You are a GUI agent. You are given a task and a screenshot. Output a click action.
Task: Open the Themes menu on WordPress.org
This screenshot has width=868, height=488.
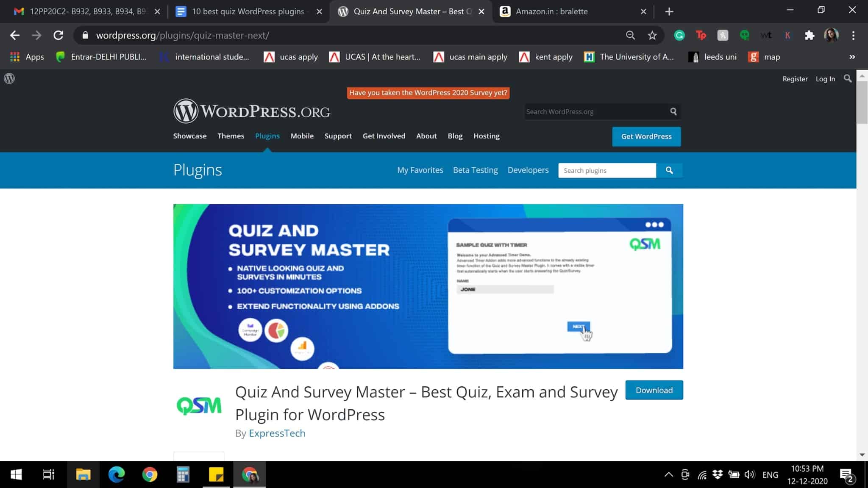(231, 136)
